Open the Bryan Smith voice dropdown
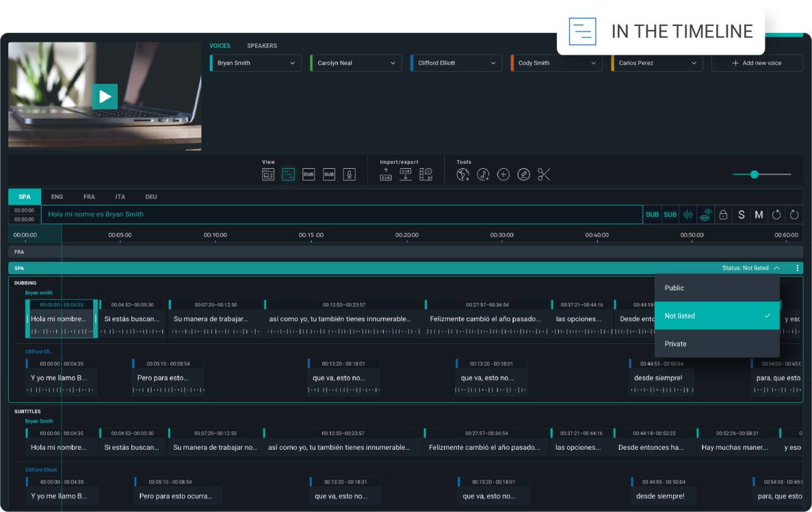This screenshot has width=812, height=512. tap(256, 63)
